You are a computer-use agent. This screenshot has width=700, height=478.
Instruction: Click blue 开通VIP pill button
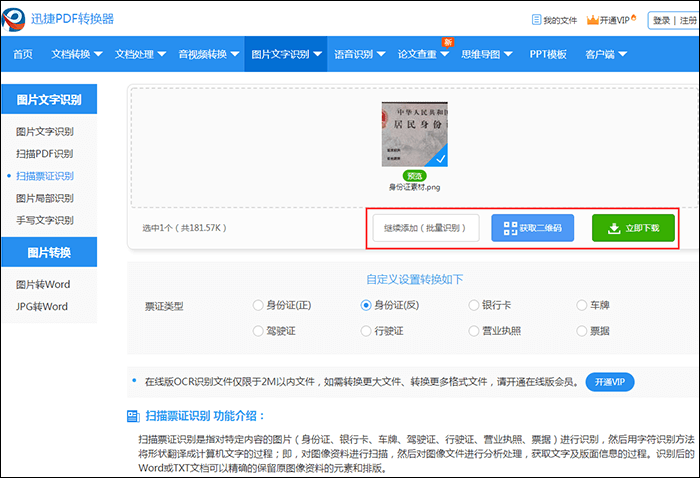pyautogui.click(x=610, y=382)
